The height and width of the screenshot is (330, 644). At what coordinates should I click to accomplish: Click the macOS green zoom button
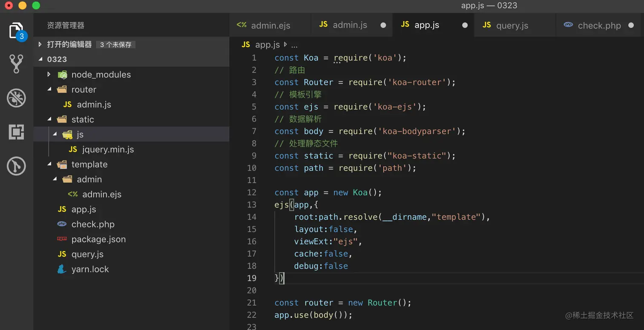pyautogui.click(x=36, y=6)
